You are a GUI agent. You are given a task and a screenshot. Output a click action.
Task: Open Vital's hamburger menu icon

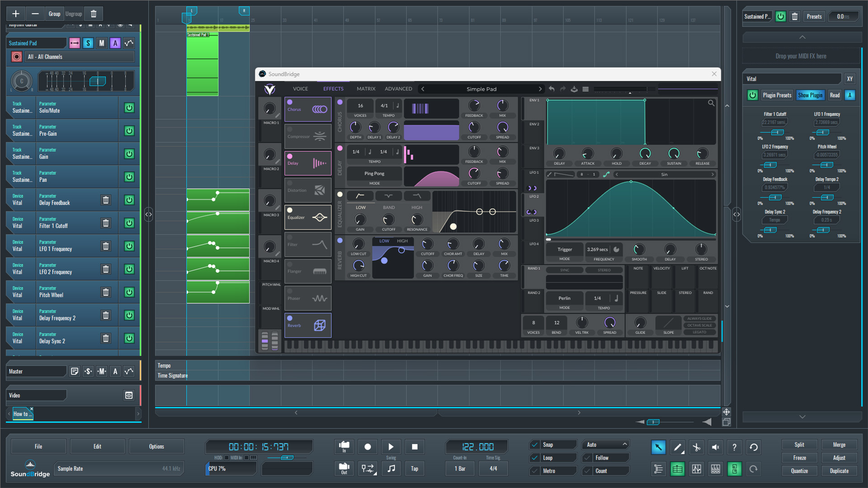tap(585, 89)
